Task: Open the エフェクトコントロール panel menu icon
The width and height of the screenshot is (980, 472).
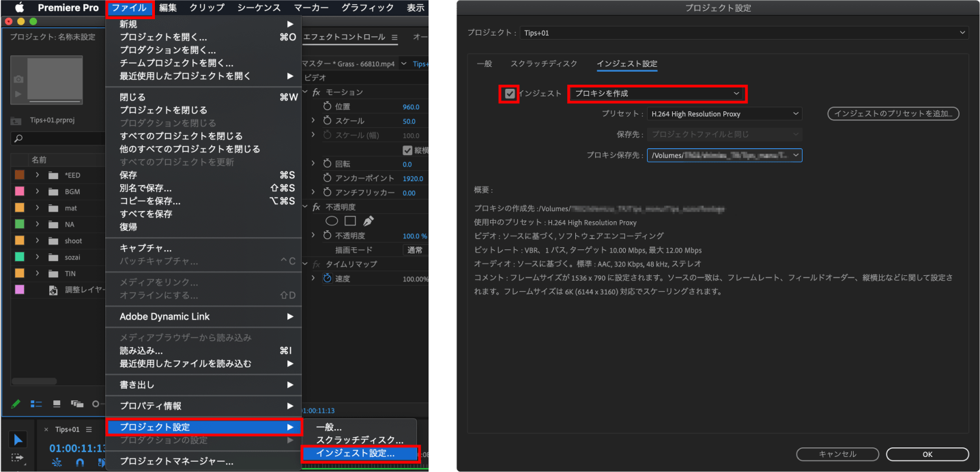Action: pos(394,37)
